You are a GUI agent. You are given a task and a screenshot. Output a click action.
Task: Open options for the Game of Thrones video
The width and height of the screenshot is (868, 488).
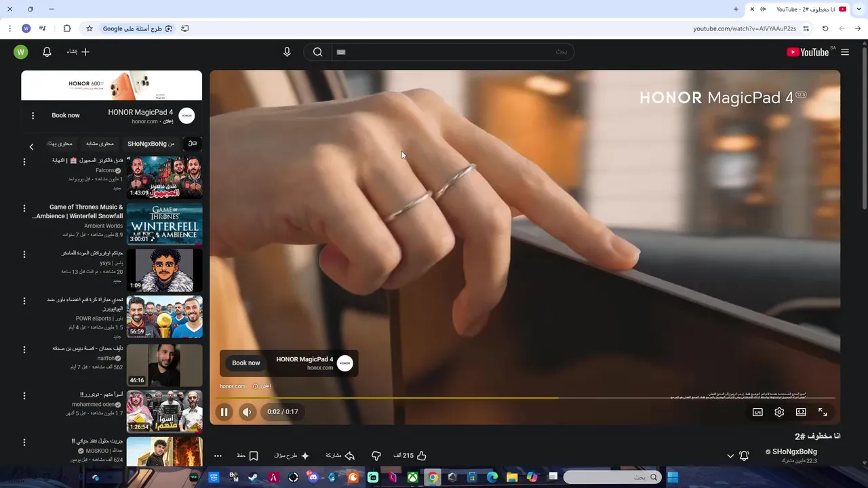point(24,208)
